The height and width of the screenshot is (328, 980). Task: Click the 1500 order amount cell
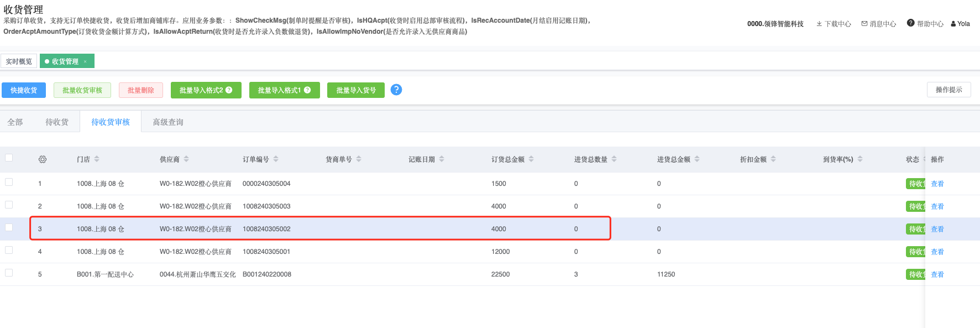(x=499, y=184)
